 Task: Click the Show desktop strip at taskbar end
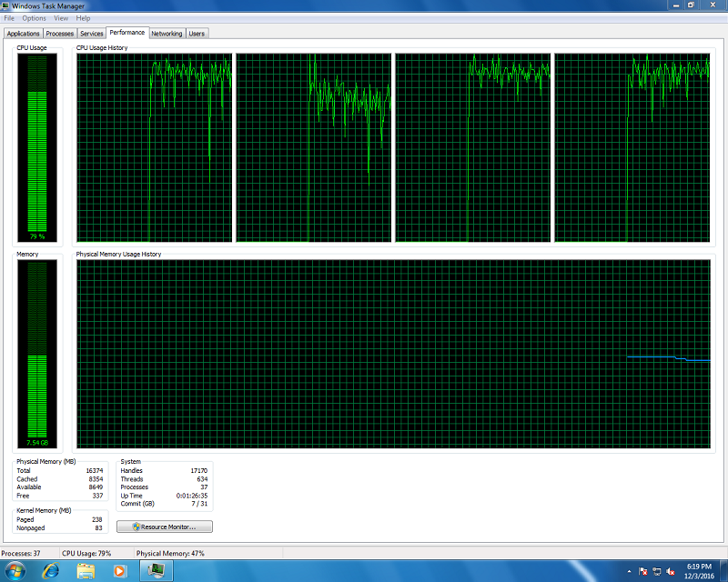point(724,571)
